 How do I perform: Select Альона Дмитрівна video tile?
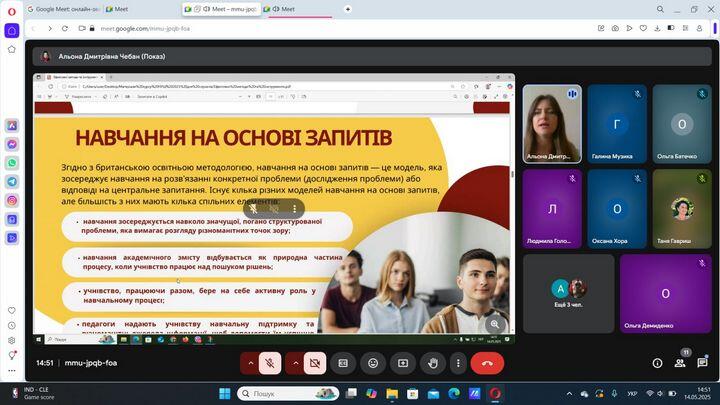pos(552,124)
